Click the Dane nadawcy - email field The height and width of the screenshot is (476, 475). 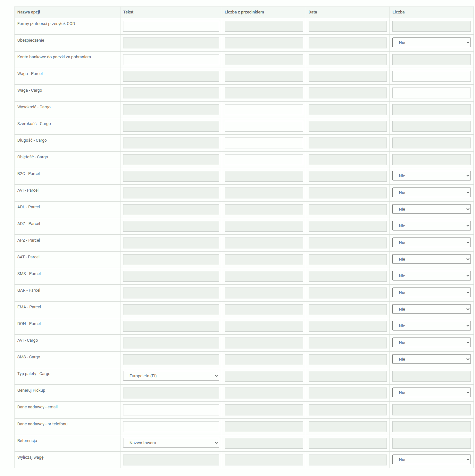click(x=171, y=410)
